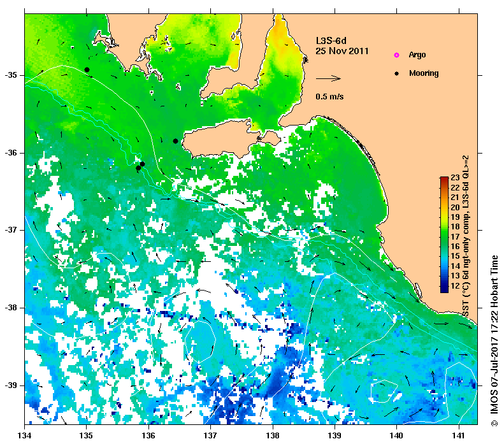
Task: Click latitude axis label '-35'
Action: point(11,75)
